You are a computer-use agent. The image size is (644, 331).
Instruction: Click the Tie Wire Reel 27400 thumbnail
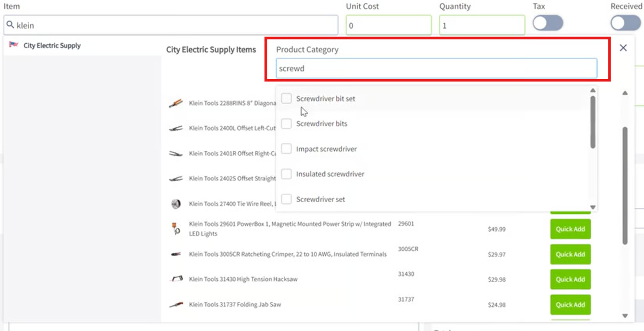pyautogui.click(x=176, y=204)
